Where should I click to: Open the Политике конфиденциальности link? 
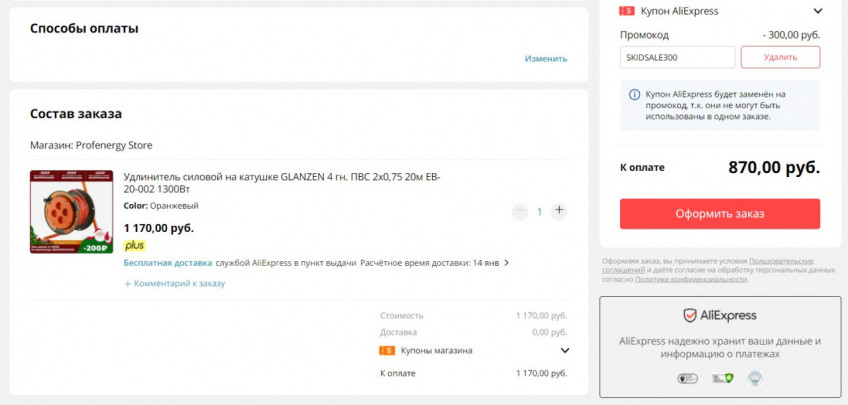coord(690,279)
